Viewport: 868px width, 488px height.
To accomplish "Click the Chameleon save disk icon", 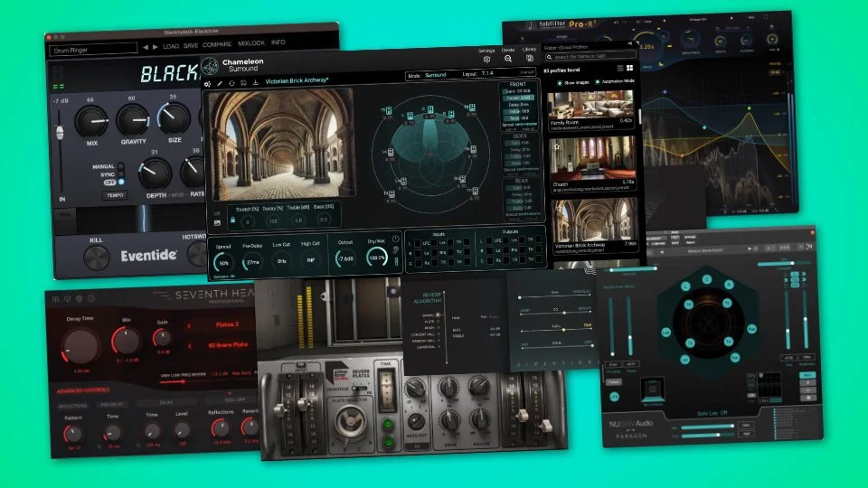I will (x=243, y=82).
